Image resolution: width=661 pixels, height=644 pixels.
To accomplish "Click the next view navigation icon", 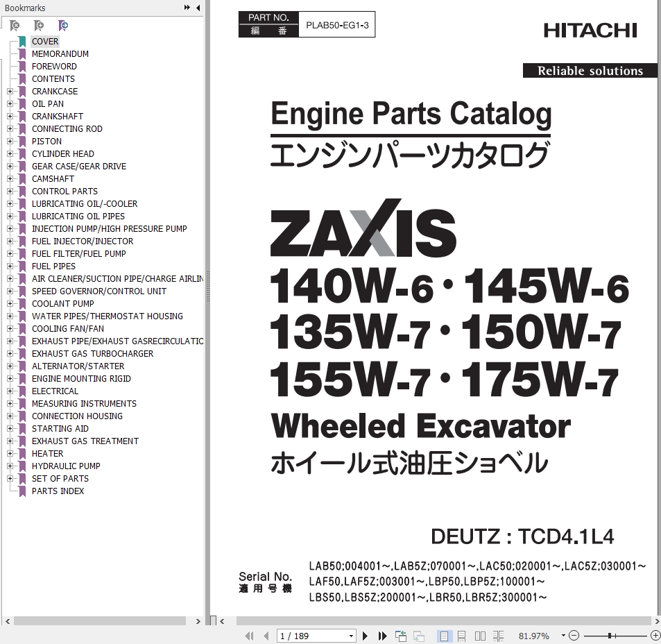I will [419, 636].
